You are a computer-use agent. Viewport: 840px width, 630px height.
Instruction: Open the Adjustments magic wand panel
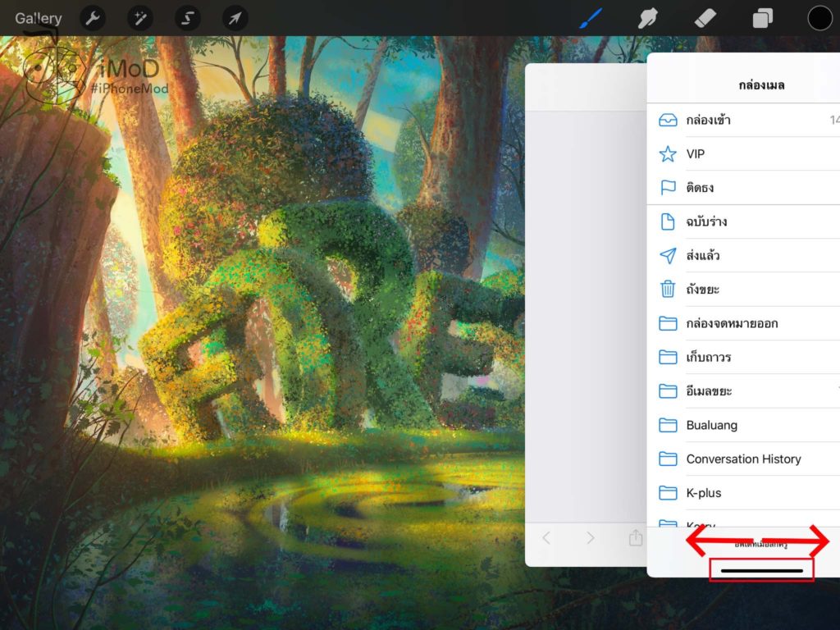[x=139, y=17]
